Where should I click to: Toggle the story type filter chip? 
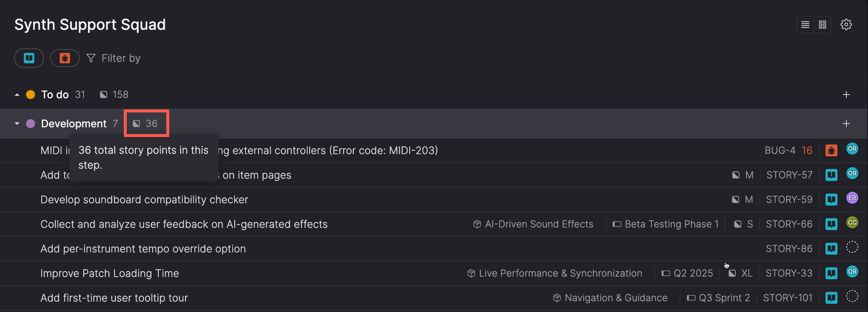(29, 58)
